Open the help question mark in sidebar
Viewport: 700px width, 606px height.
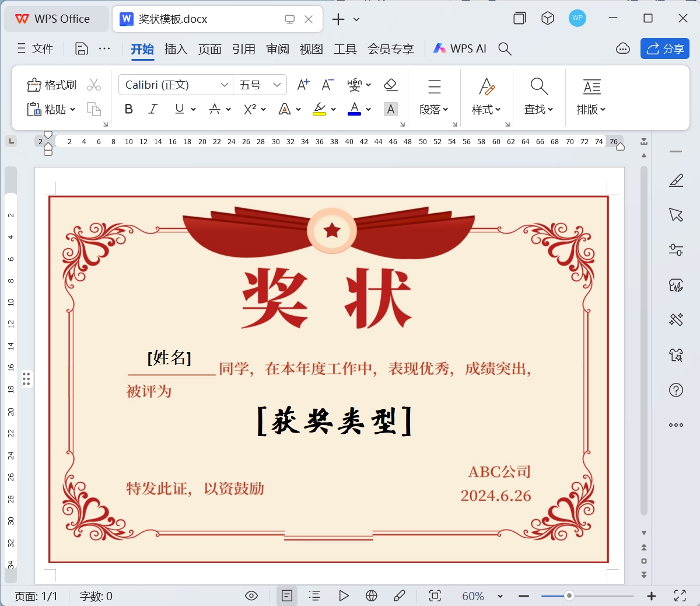[x=675, y=390]
